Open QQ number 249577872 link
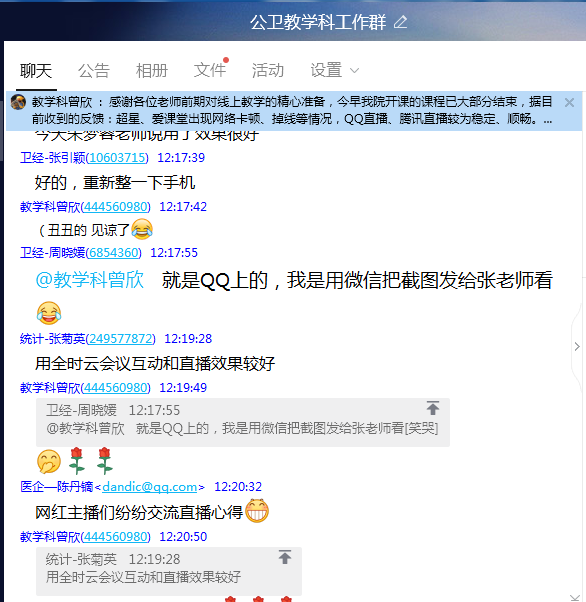The height and width of the screenshot is (602, 586). click(x=121, y=339)
